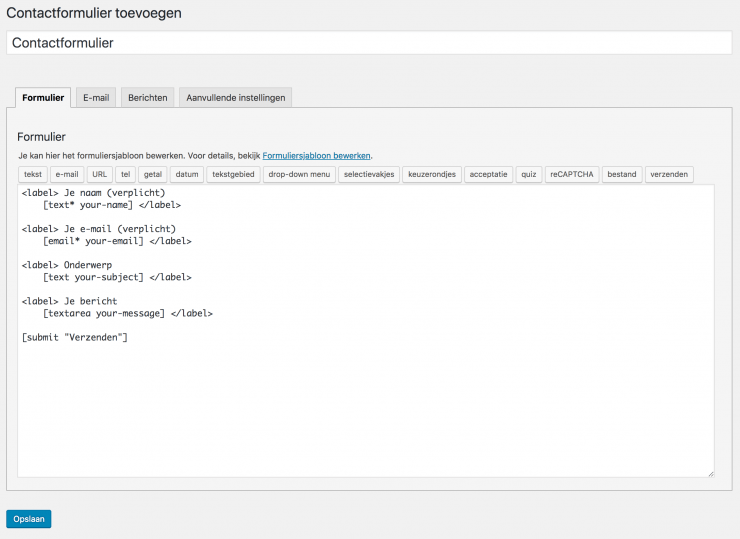Insert a 'tekst' form tag
This screenshot has width=740, height=539.
click(x=33, y=174)
